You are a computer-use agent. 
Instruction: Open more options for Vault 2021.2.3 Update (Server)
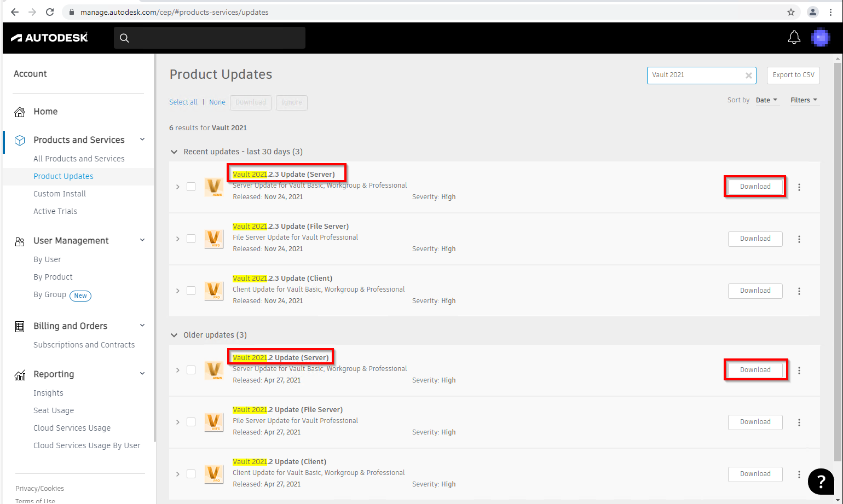[799, 187]
